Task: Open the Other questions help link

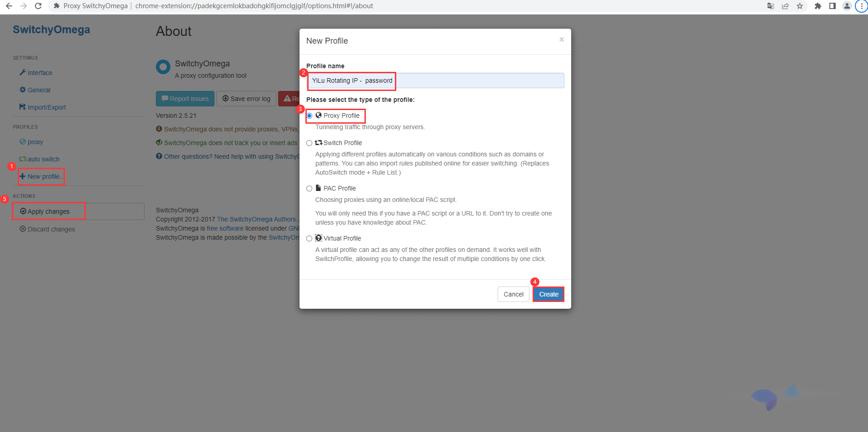Action: tap(228, 156)
